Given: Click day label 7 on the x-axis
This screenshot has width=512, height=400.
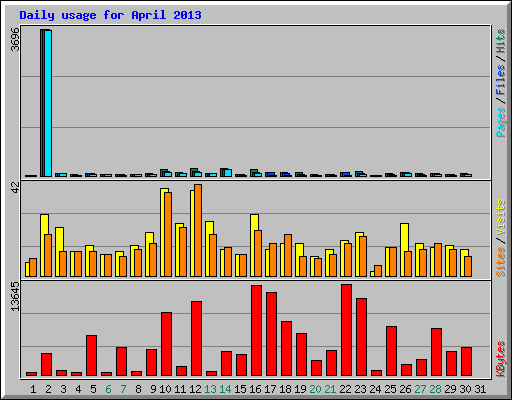Looking at the screenshot, I should (123, 389).
